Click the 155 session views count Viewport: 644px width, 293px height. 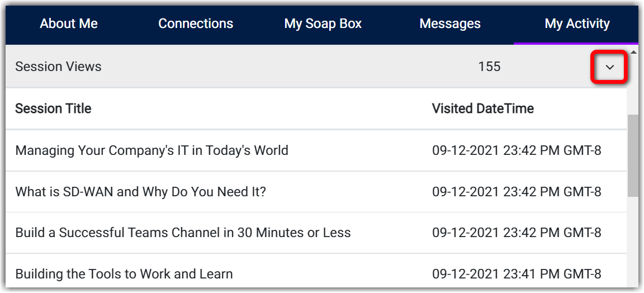(x=489, y=67)
